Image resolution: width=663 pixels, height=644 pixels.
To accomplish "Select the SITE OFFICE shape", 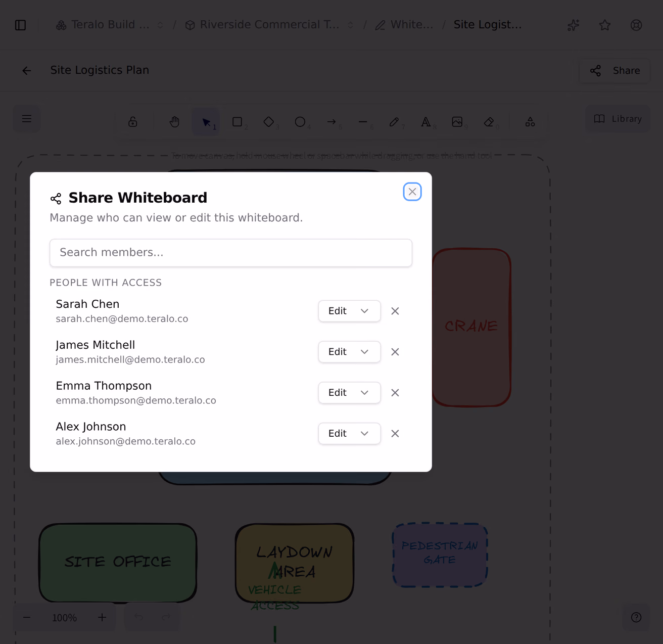I will (x=118, y=563).
